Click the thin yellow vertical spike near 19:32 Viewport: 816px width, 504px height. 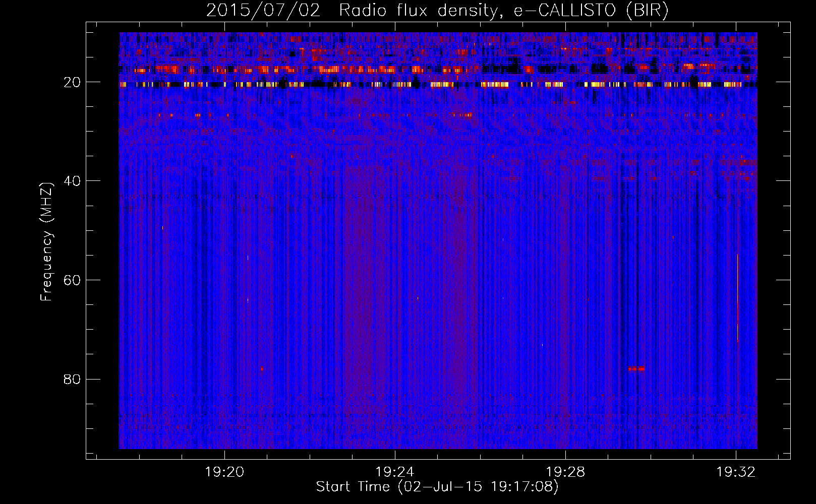pos(737,297)
